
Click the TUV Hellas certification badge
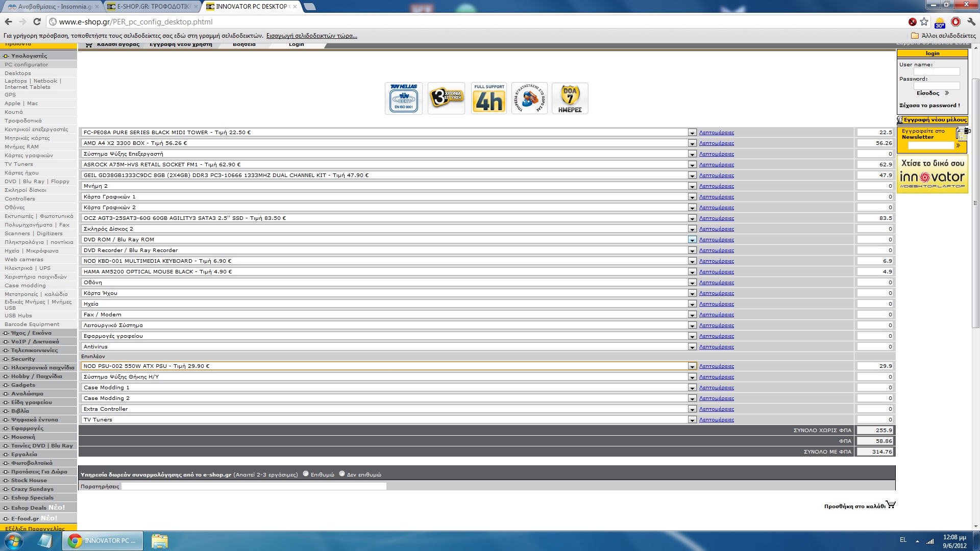point(404,98)
